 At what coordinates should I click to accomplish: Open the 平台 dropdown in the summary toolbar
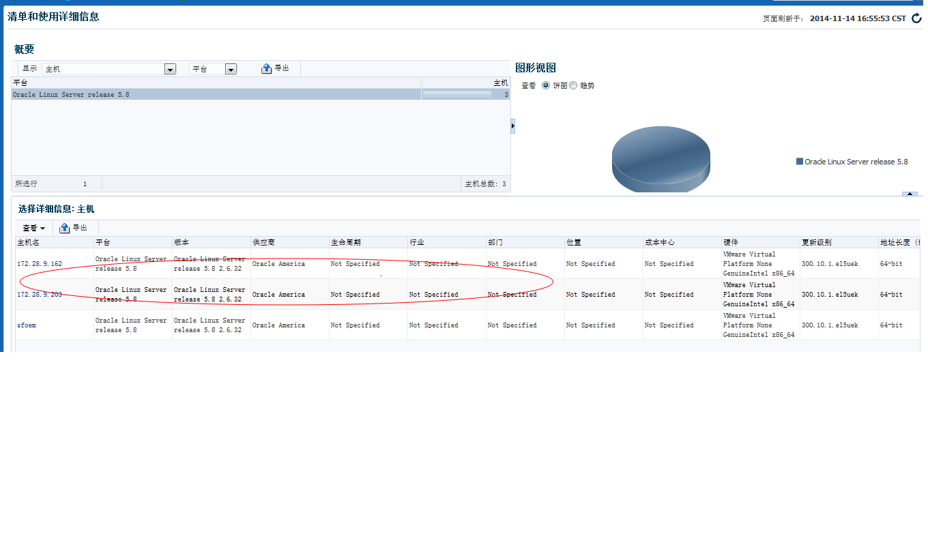point(231,69)
